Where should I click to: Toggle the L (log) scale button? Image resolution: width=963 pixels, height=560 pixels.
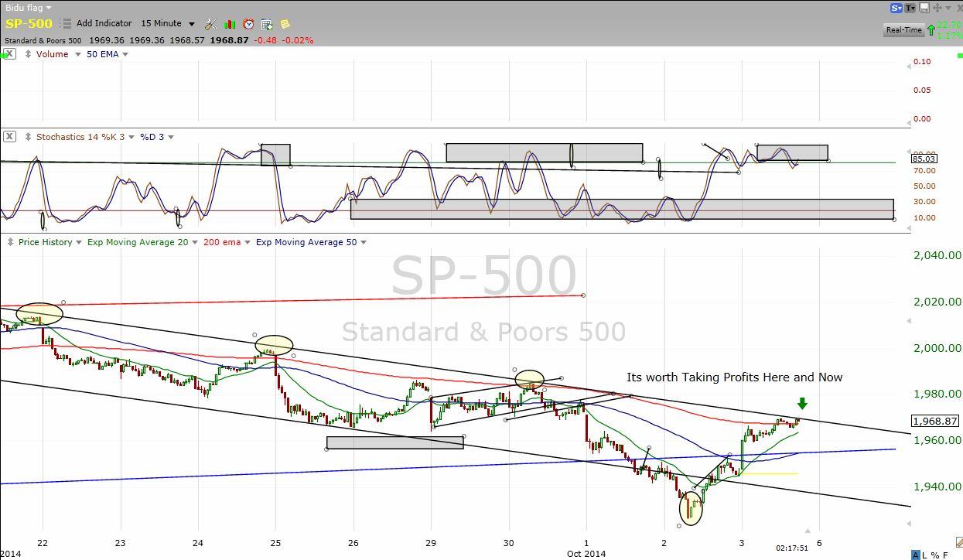925,555
